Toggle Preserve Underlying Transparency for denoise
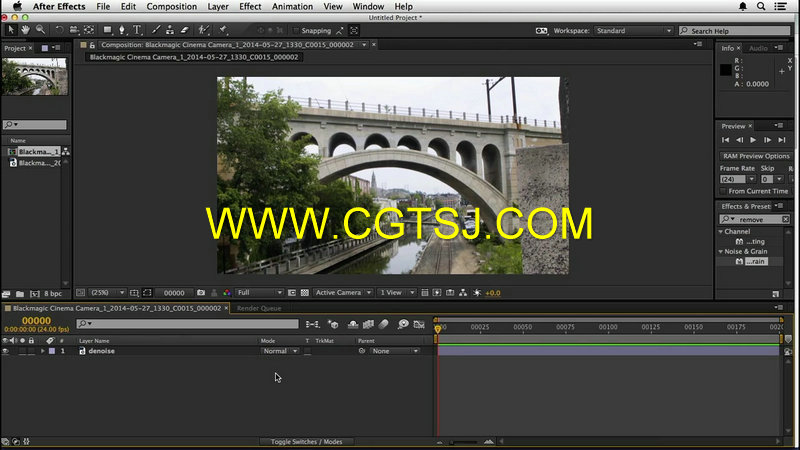 click(307, 352)
